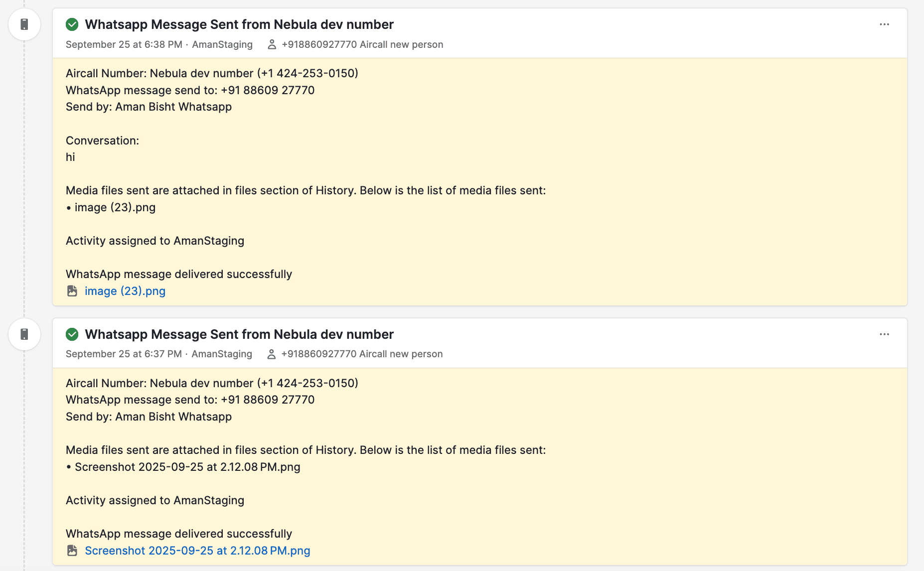Image resolution: width=924 pixels, height=571 pixels.
Task: Open the image (23).png attachment link
Action: 125,291
